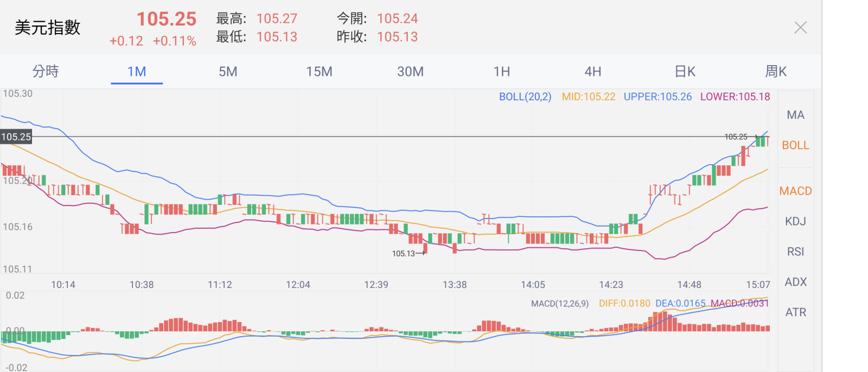Image resolution: width=868 pixels, height=372 pixels.
Task: Toggle the BOLL overlay indicator
Action: [x=795, y=145]
